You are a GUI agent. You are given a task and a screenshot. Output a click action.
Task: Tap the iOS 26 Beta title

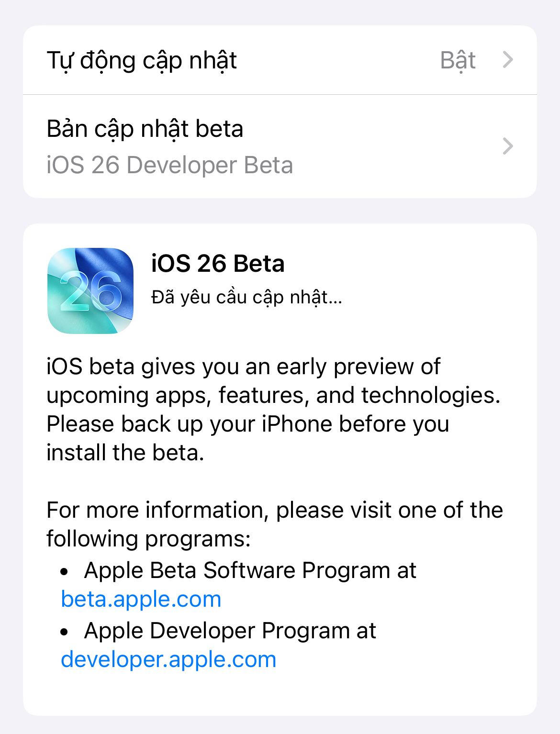coord(218,264)
